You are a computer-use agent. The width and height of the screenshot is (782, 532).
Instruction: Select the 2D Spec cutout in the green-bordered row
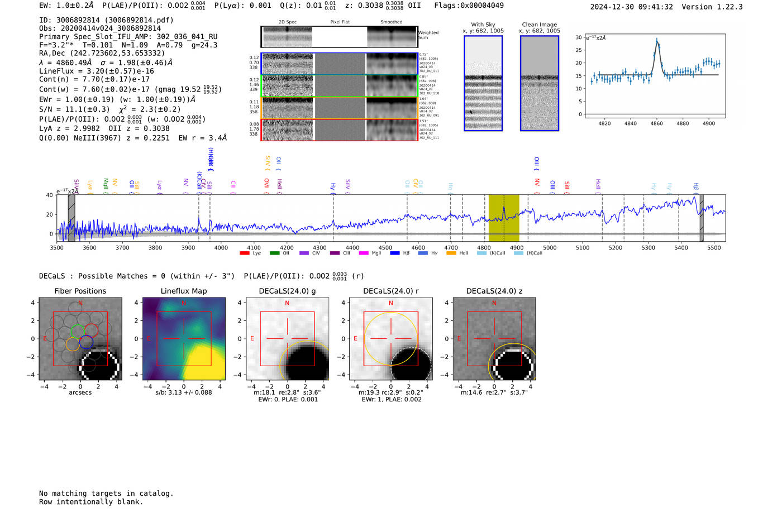click(288, 86)
